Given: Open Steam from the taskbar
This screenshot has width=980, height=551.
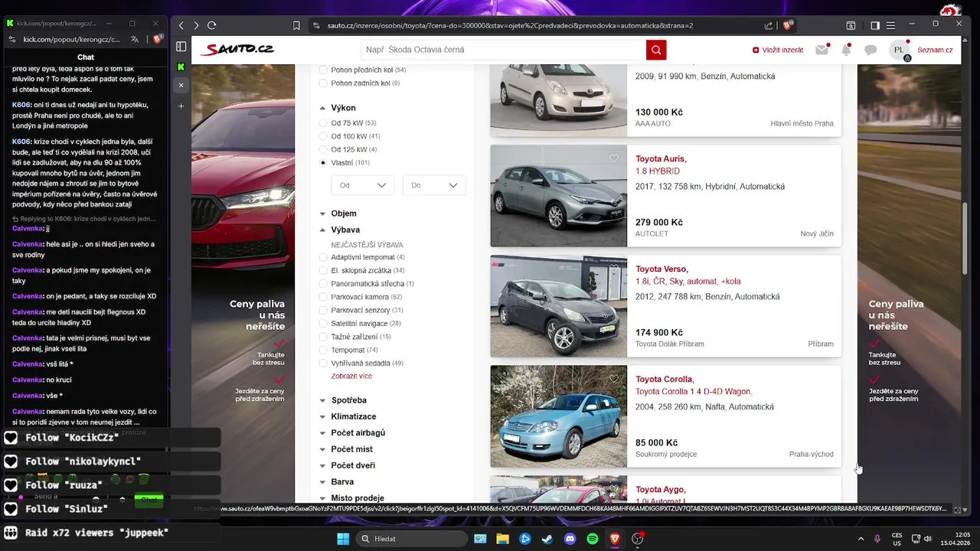Looking at the screenshot, I should pos(547,539).
